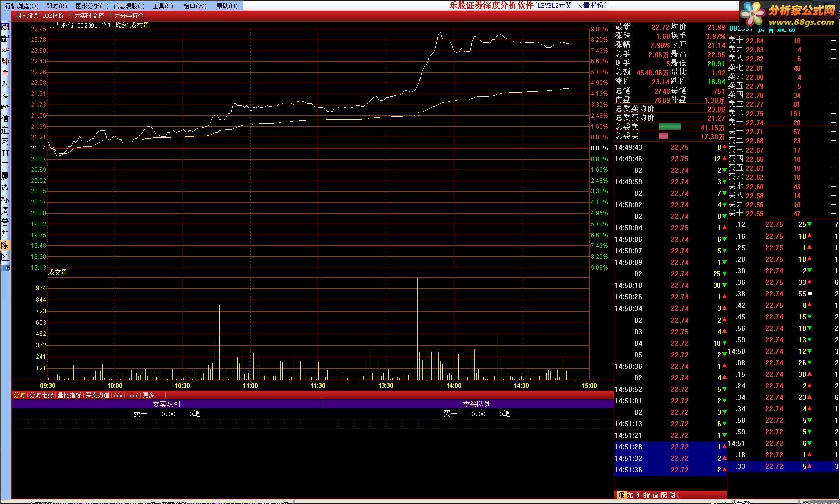Open the 工具(S) menu
The height and width of the screenshot is (504, 840).
click(163, 6)
